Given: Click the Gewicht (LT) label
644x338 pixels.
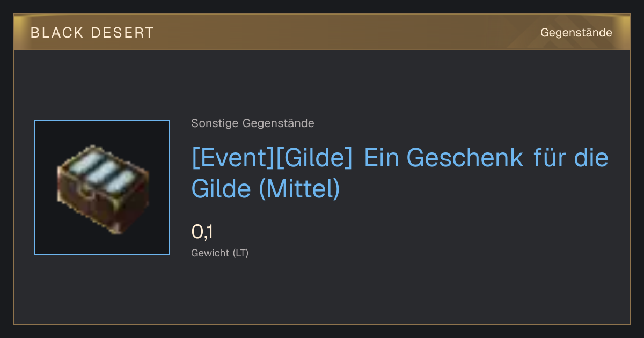Looking at the screenshot, I should coord(219,253).
